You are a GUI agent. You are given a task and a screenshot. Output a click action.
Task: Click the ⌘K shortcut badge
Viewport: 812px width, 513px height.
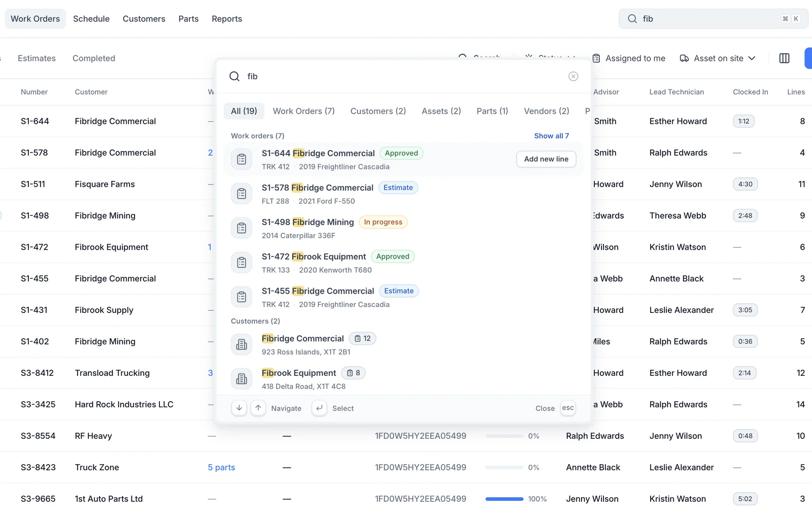pos(791,19)
